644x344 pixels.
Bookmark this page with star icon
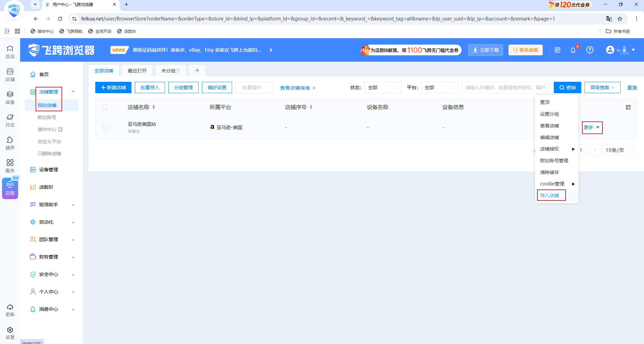click(620, 19)
